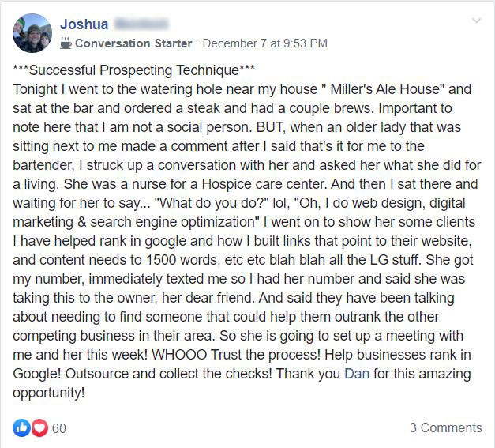
Task: Click the Miller's Ale House text
Action: (x=383, y=89)
